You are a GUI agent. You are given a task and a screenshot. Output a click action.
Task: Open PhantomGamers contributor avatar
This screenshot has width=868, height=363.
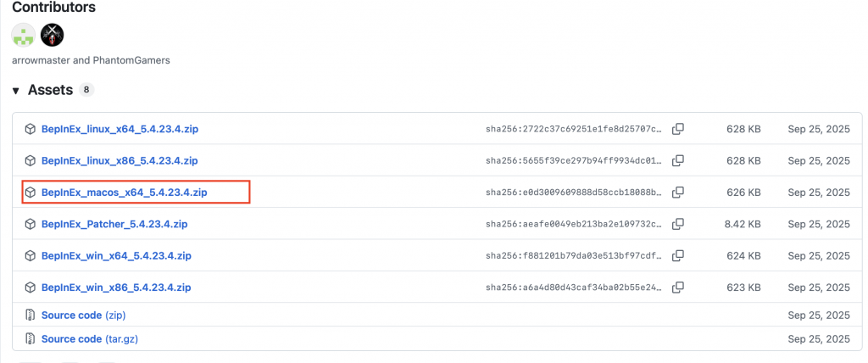53,36
